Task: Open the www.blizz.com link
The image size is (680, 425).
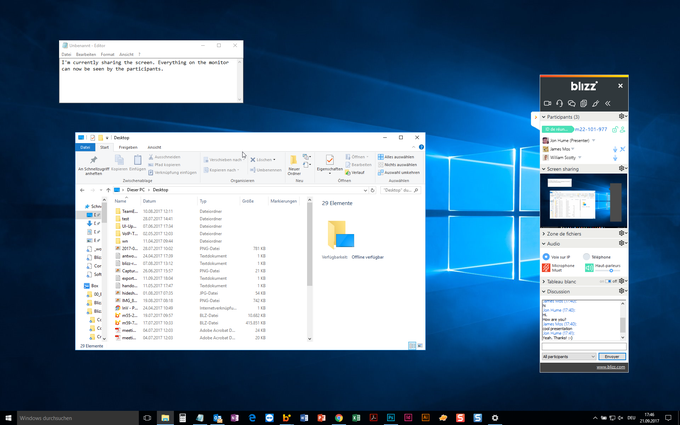Action: pyautogui.click(x=611, y=367)
